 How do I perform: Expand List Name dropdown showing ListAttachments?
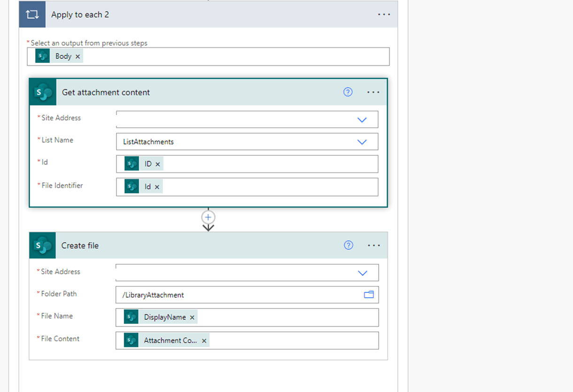coord(362,142)
